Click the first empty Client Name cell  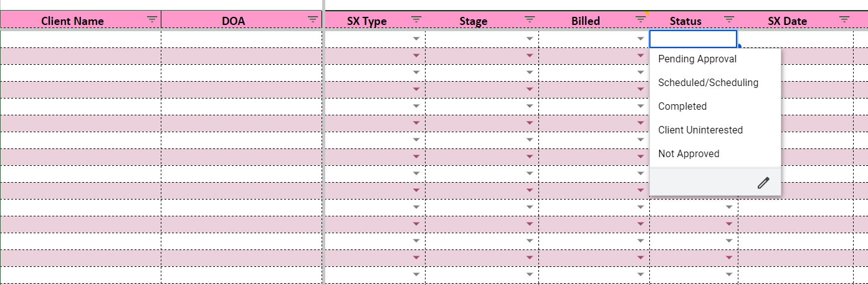[81, 39]
